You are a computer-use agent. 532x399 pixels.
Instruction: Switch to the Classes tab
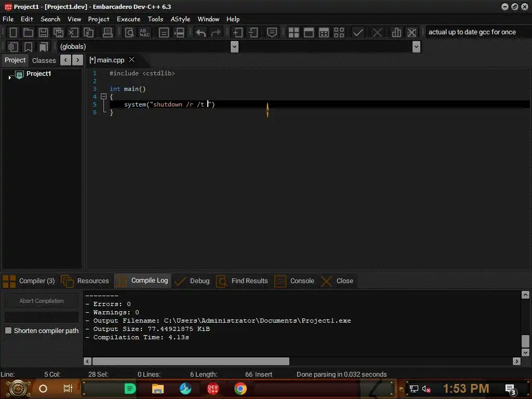click(44, 60)
